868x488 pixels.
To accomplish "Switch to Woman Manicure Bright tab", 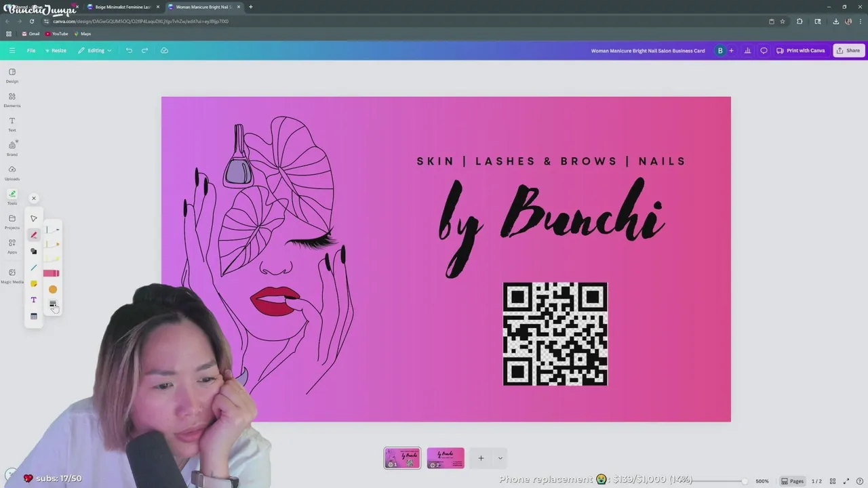I will click(x=203, y=7).
